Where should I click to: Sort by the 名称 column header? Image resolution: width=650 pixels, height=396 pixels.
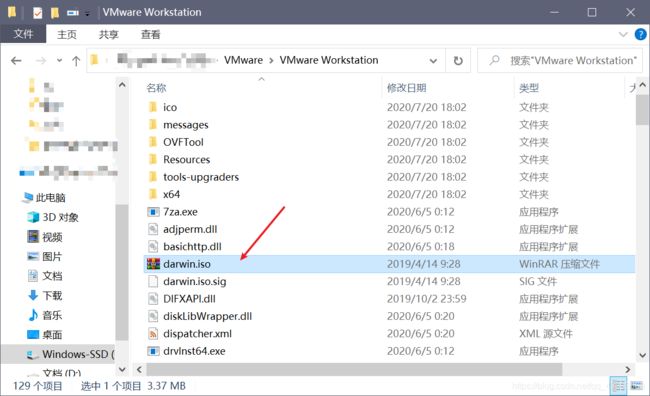coord(156,87)
